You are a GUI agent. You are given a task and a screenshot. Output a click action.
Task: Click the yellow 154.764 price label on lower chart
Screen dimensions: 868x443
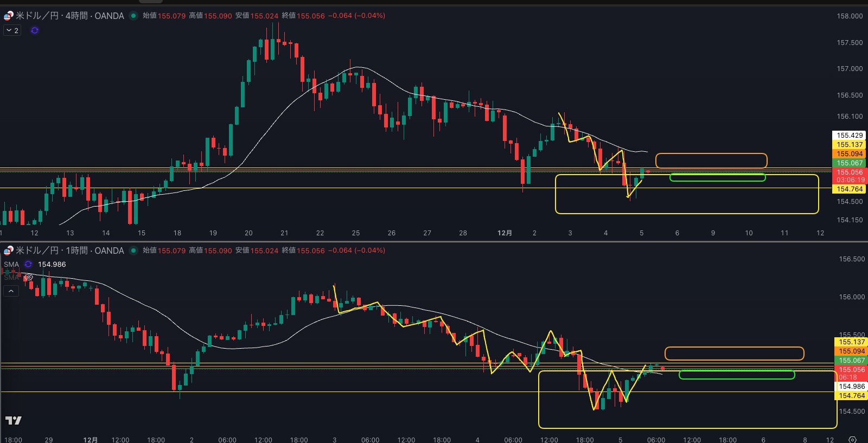851,396
